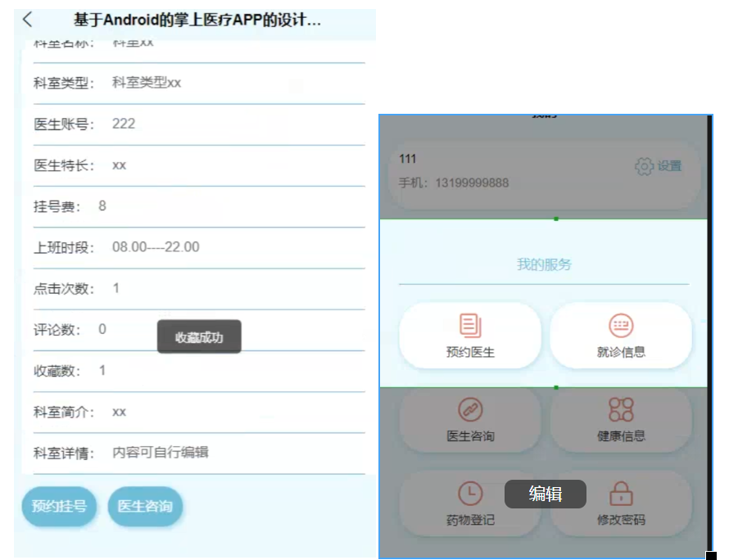Open the 健康信息 (health info) icon
Image resolution: width=729 pixels, height=560 pixels.
tap(622, 420)
